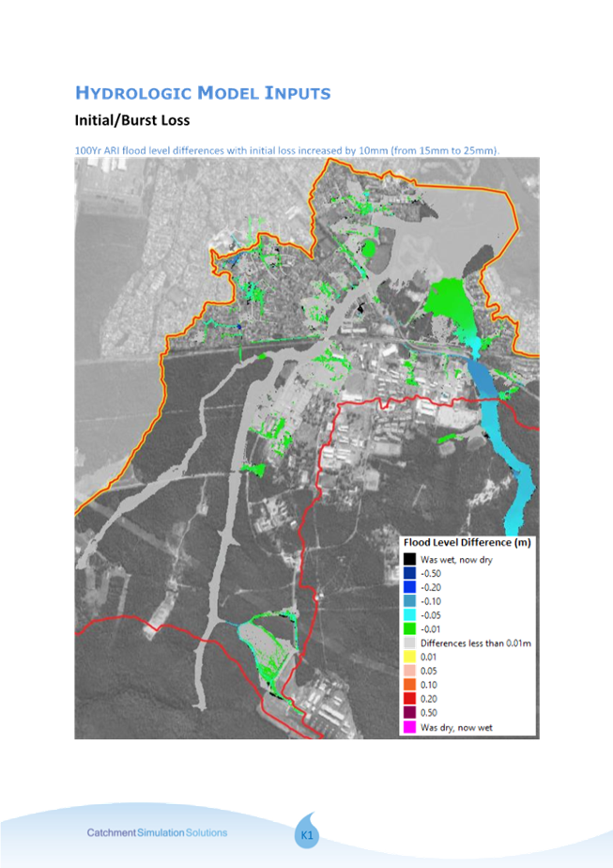Pick the cyan -0.05 legend swatch

pos(409,615)
